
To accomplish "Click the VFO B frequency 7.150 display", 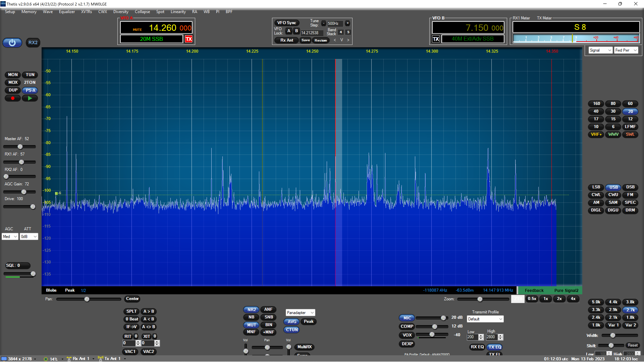I will click(468, 28).
